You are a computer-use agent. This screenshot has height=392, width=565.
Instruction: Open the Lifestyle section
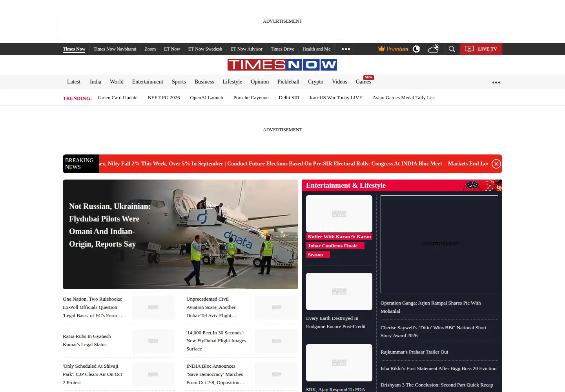click(x=232, y=82)
